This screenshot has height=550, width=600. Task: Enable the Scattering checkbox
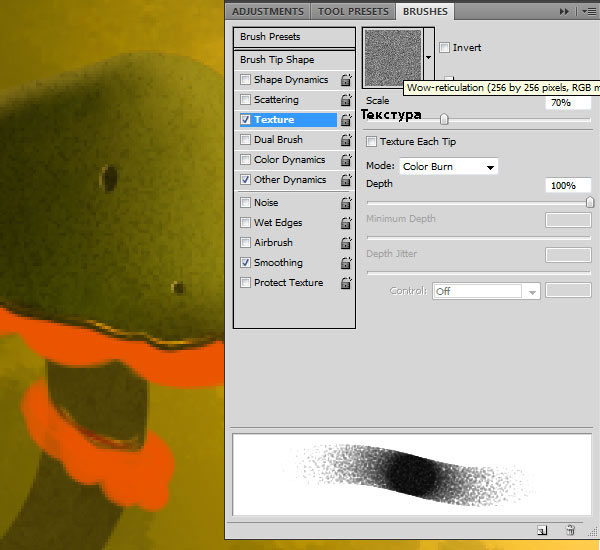[245, 100]
